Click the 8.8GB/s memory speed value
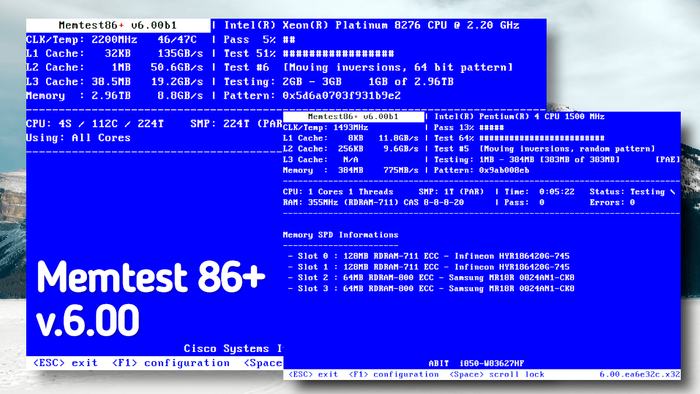 180,95
